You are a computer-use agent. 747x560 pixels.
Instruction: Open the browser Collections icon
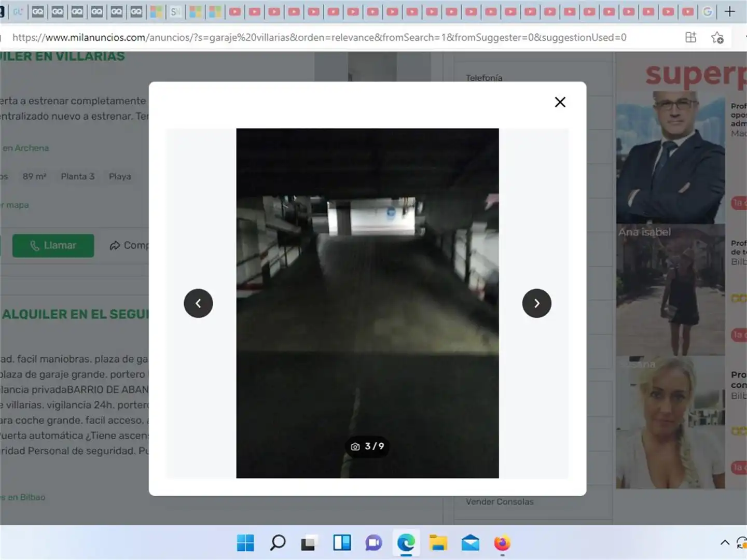tap(690, 37)
